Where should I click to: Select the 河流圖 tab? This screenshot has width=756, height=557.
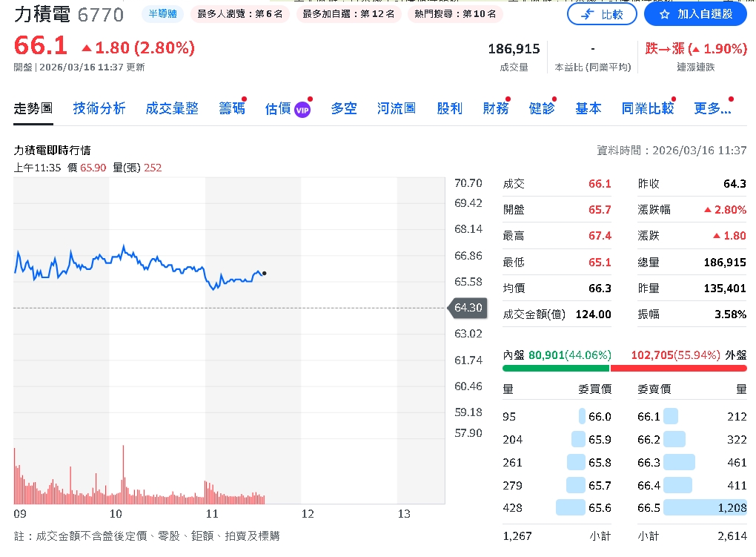(396, 108)
